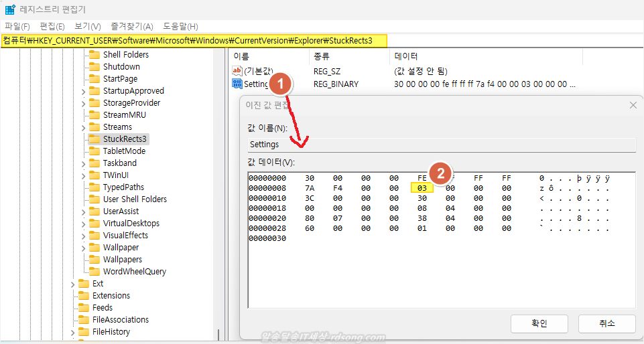The height and width of the screenshot is (344, 644).
Task: Expand the Ext key chevron
Action: click(x=72, y=284)
